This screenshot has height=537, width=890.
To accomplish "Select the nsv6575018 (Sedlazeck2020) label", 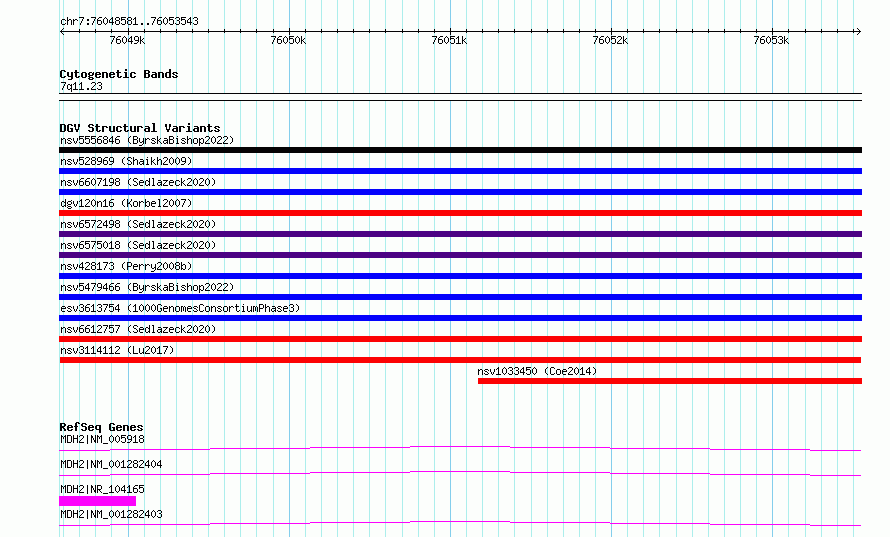I will click(x=138, y=245).
